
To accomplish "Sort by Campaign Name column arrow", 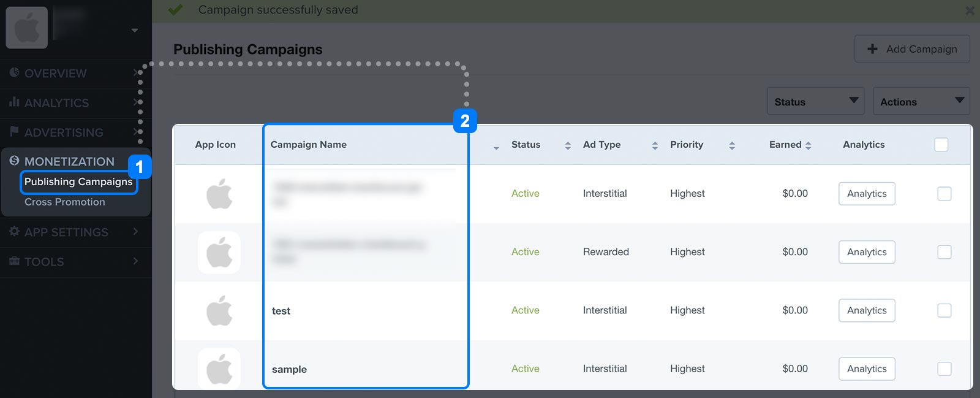I will (x=496, y=148).
